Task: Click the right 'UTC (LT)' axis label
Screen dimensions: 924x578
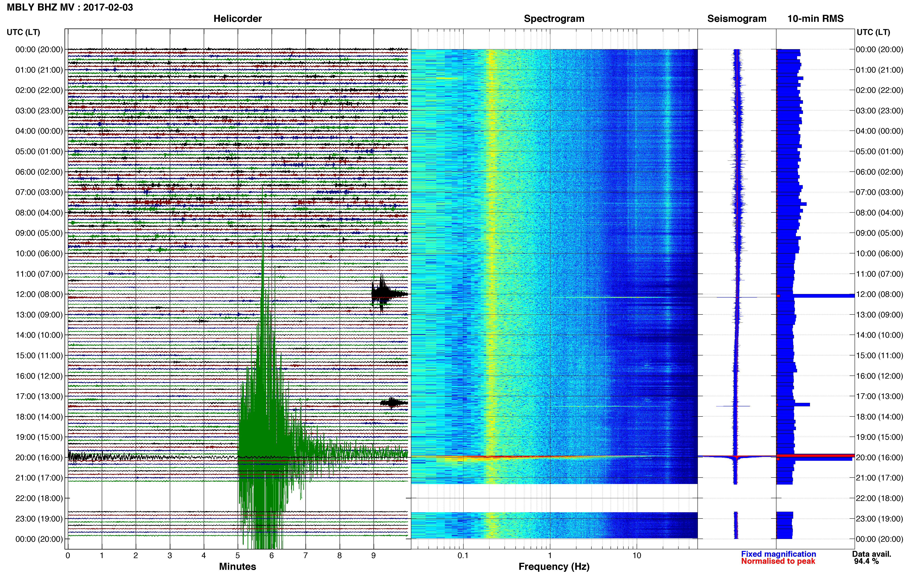Action: [873, 32]
